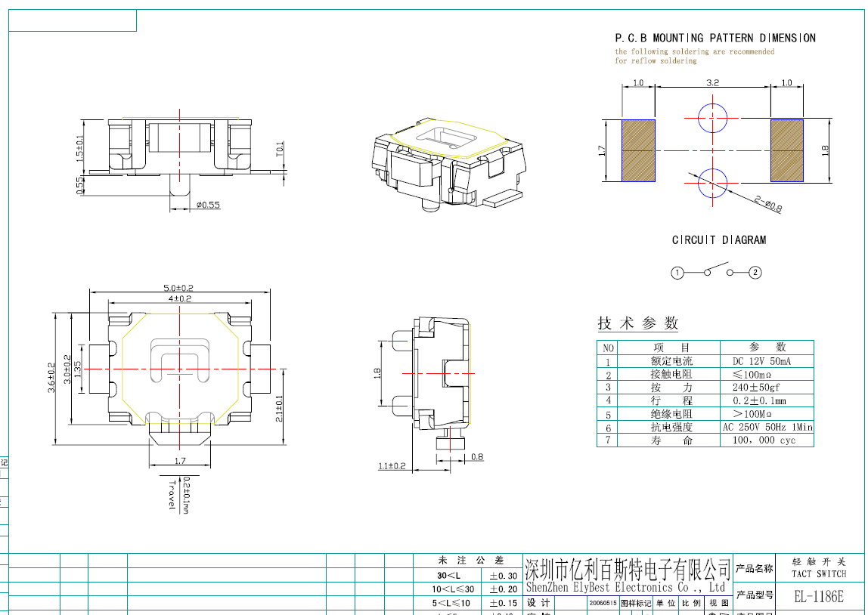The height and width of the screenshot is (615, 868).
Task: Click the left hatched solder pad
Action: [638, 150]
